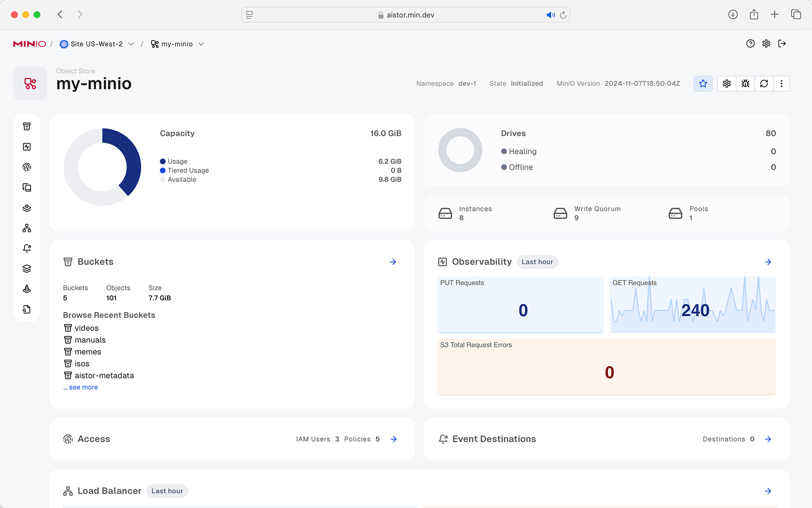812x508 pixels.
Task: Click the PUT Requests metric card
Action: [521, 305]
